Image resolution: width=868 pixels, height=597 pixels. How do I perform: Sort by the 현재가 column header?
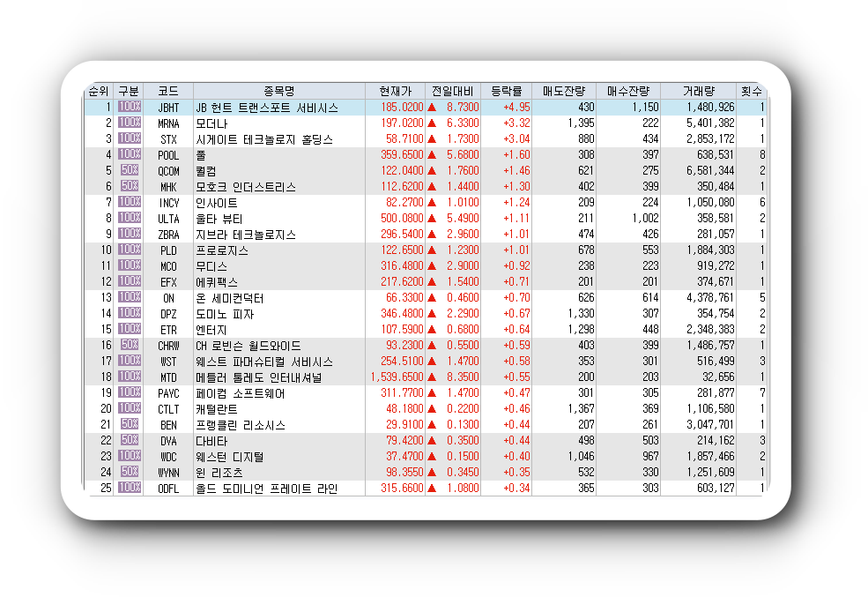coord(396,91)
